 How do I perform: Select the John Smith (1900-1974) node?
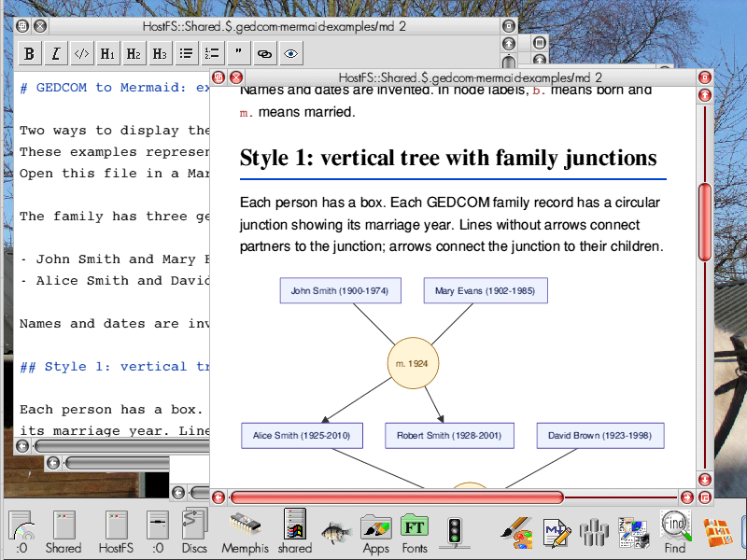click(x=340, y=290)
